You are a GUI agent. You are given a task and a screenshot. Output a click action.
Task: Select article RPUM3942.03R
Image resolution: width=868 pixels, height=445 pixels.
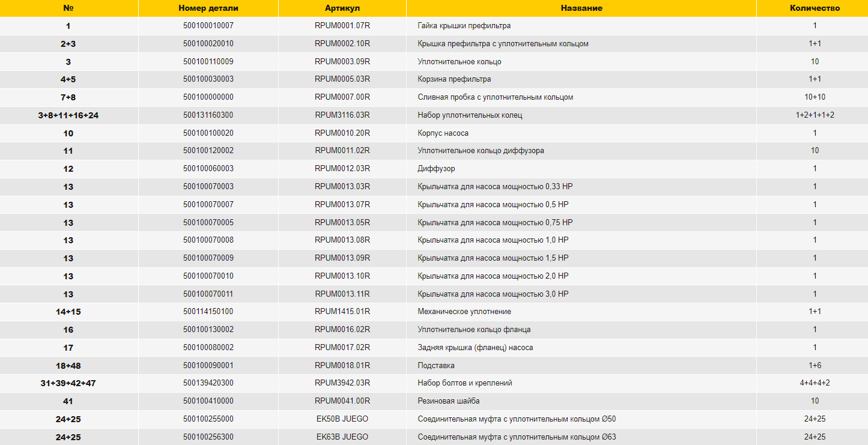pyautogui.click(x=342, y=383)
